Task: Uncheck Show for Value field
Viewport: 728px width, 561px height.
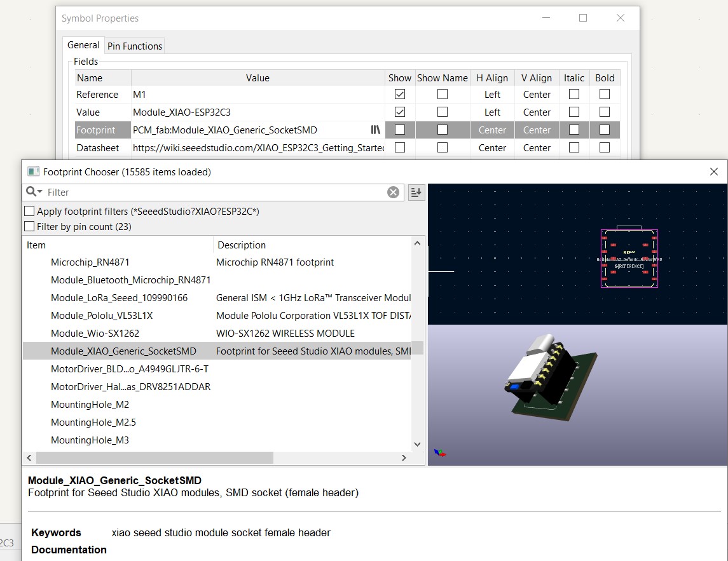Action: [x=400, y=112]
